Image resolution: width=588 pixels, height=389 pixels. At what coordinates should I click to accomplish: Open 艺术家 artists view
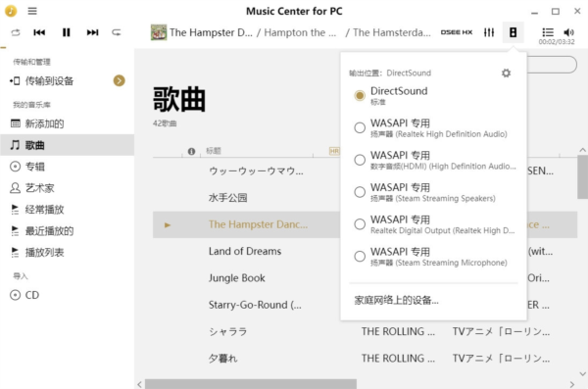[67, 187]
